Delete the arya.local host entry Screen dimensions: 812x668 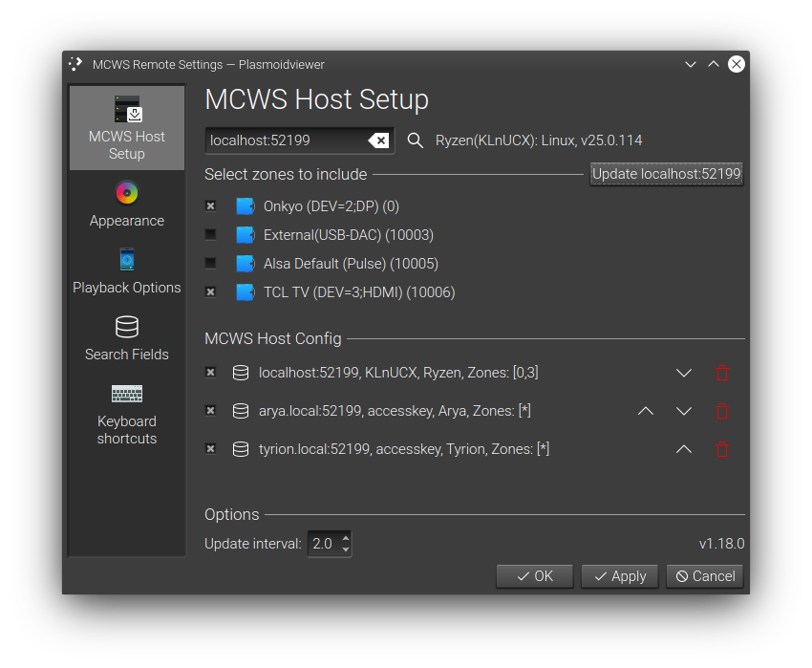tap(722, 411)
